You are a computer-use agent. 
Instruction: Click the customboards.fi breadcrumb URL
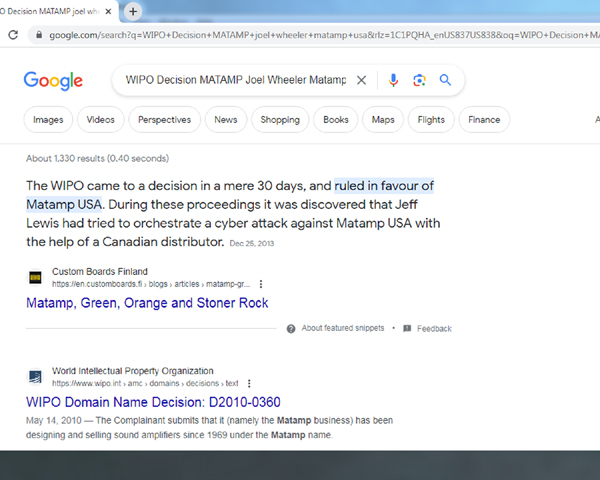point(151,284)
